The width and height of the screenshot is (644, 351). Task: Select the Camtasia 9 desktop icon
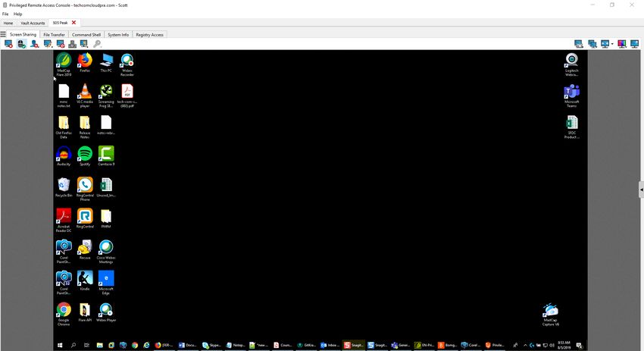106,155
